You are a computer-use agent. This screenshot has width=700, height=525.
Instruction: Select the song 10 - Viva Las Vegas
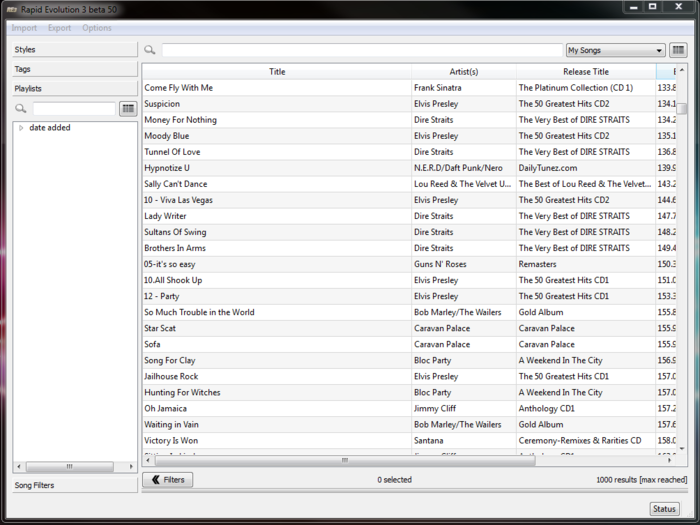click(277, 200)
